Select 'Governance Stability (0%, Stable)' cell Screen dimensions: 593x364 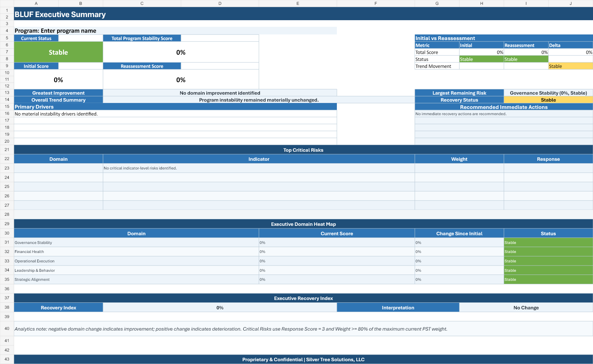(548, 93)
